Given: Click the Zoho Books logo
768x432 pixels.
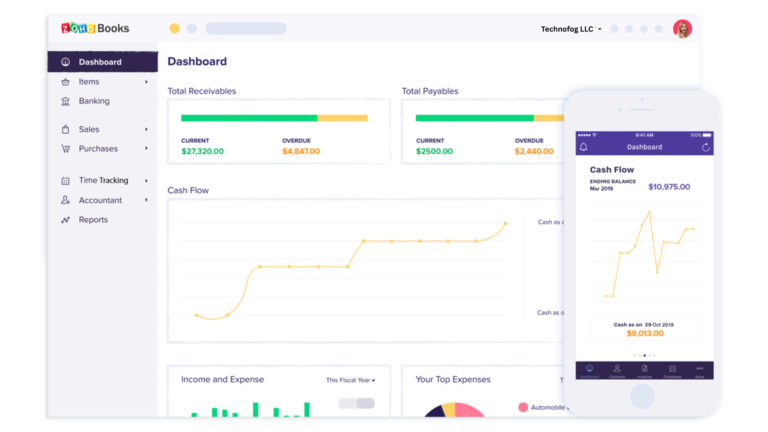Looking at the screenshot, I should pos(95,29).
